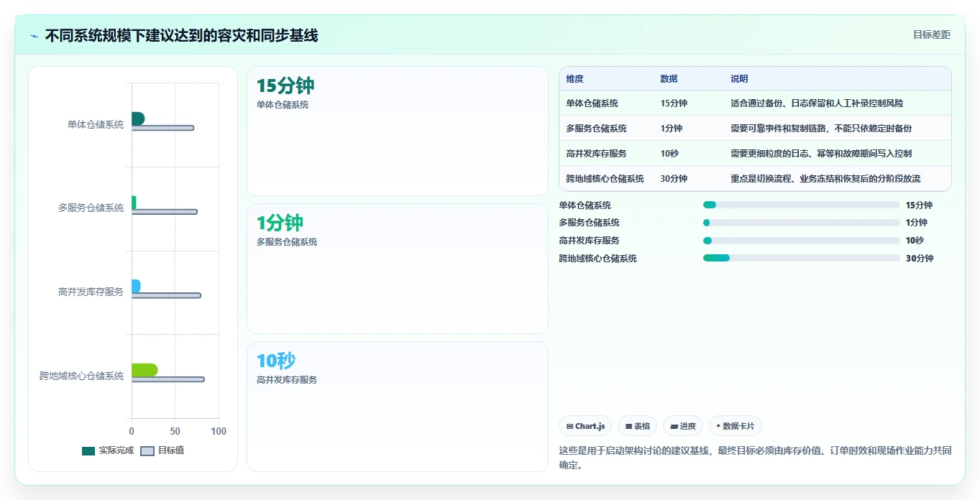980x500 pixels.
Task: Click the 说明 table column header
Action: (739, 79)
